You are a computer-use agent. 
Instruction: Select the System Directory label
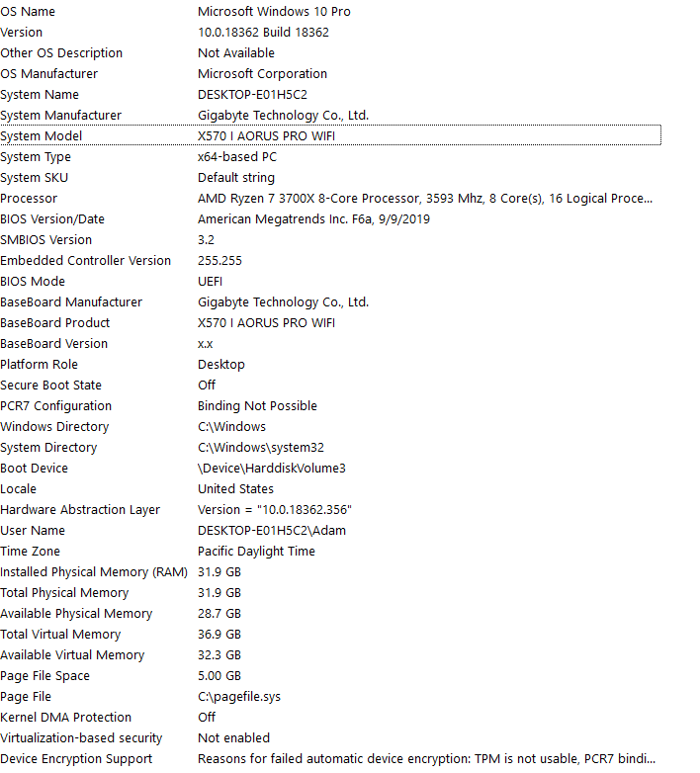[x=48, y=447]
